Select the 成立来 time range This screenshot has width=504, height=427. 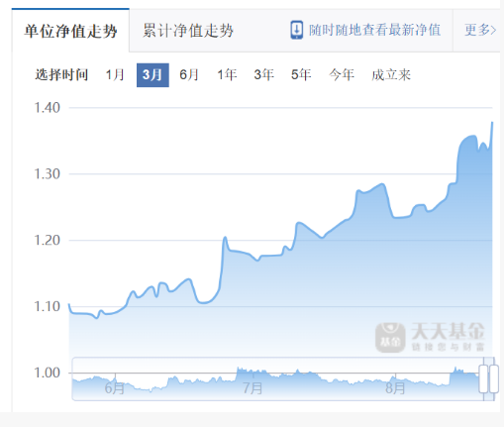point(391,75)
